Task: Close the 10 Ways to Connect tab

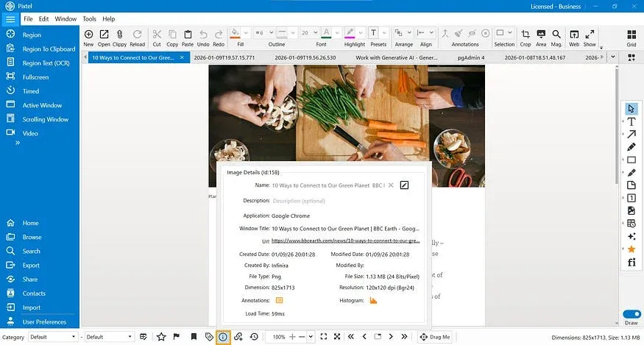Action: click(182, 57)
